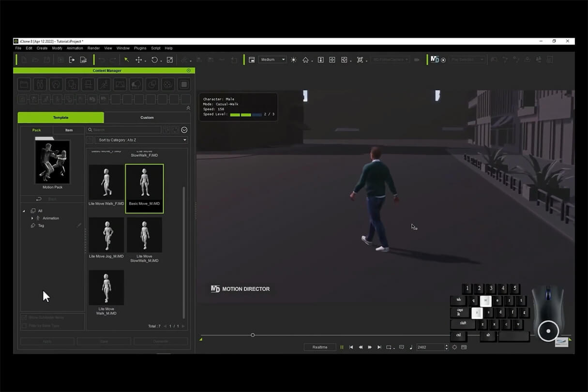Pause the playback

pyautogui.click(x=342, y=347)
